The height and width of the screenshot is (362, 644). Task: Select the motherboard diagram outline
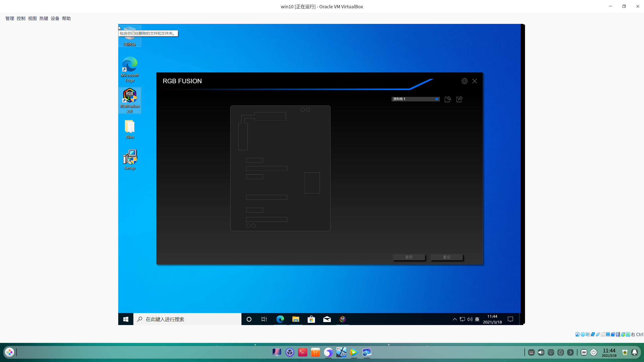click(x=280, y=168)
